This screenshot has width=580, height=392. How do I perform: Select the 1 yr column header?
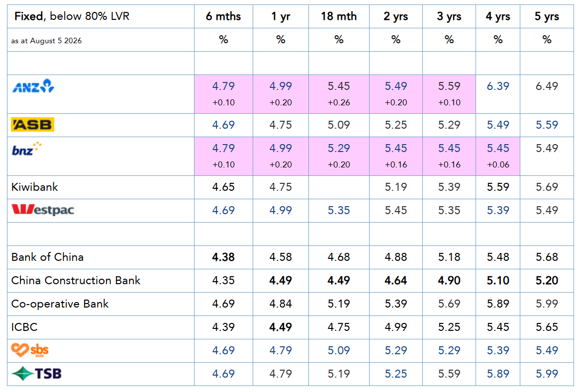click(x=281, y=16)
